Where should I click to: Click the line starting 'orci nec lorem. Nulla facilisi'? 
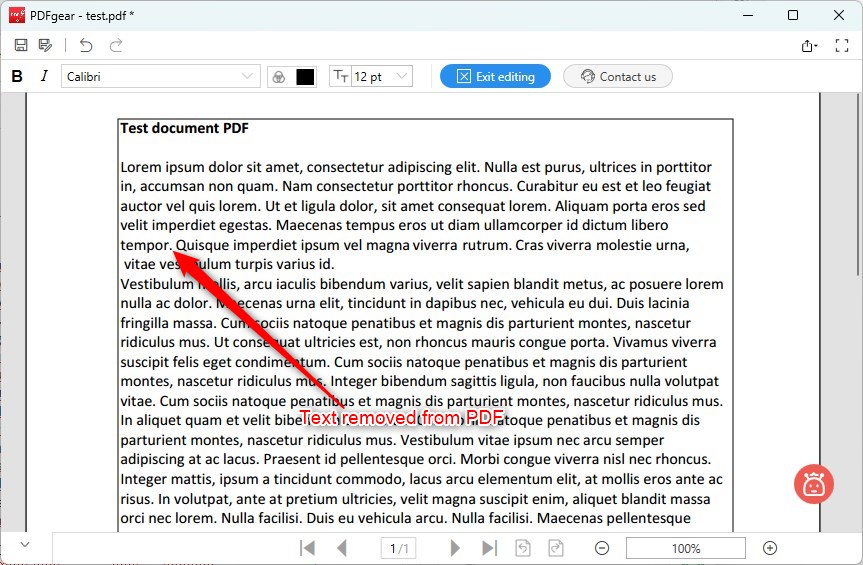[x=406, y=518]
